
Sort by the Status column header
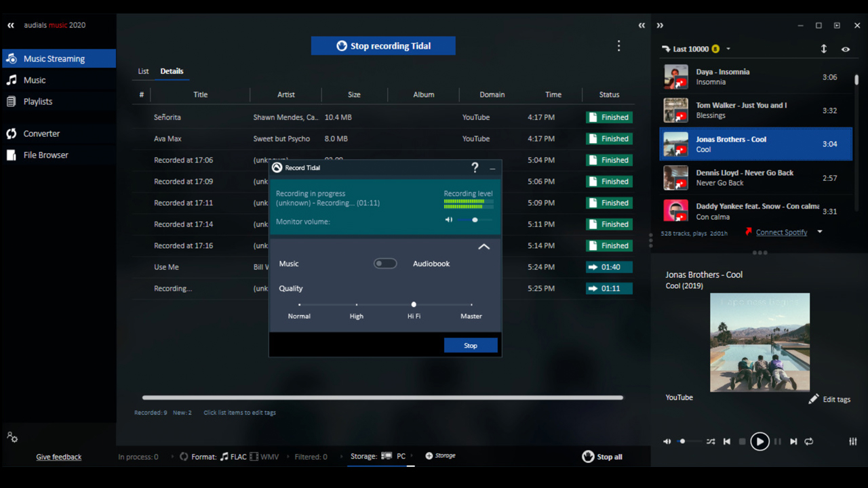[609, 95]
